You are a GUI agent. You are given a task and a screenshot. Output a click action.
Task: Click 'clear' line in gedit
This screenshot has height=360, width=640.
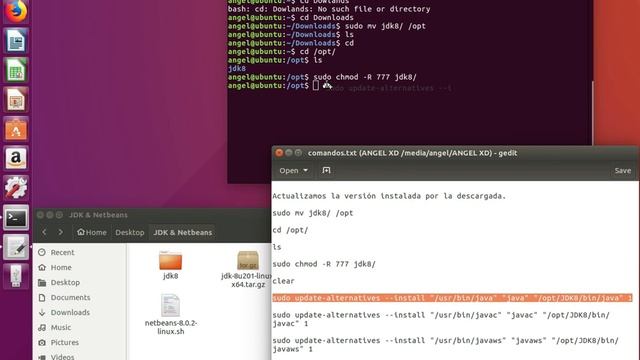[x=283, y=281]
